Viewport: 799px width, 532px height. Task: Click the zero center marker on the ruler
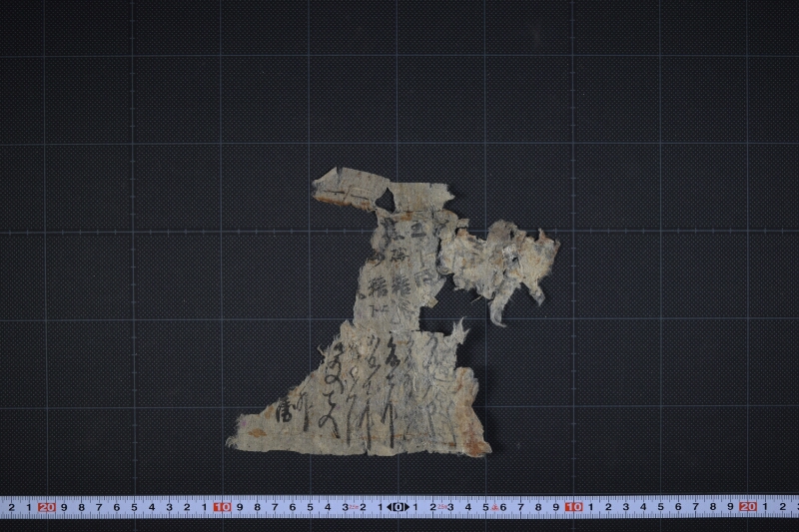pos(398,507)
